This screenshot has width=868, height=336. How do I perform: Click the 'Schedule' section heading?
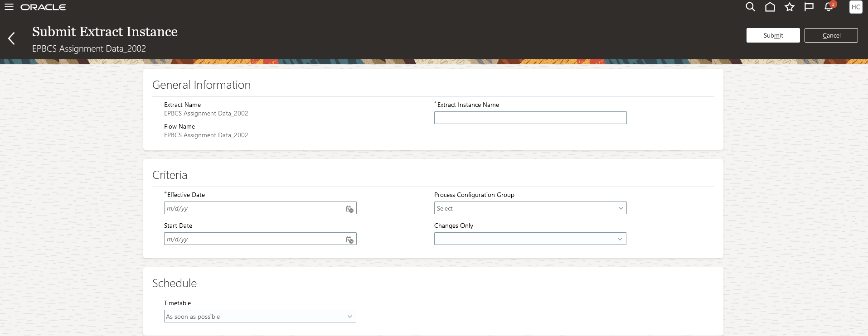coord(175,283)
